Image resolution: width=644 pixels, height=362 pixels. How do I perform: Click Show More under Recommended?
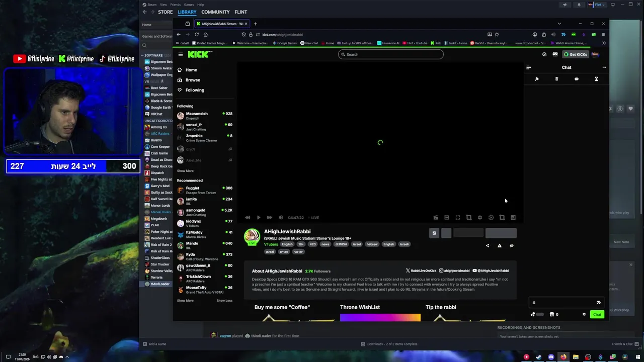point(185,301)
